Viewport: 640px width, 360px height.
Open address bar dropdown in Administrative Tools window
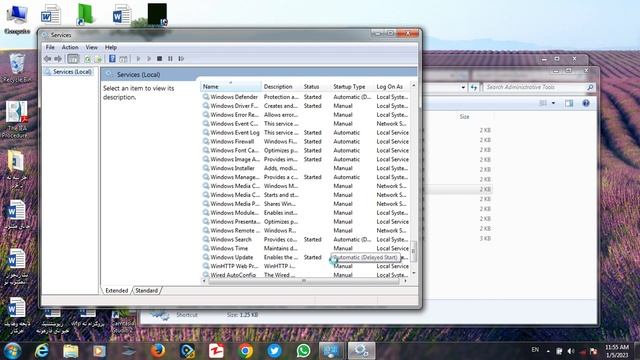tap(463, 87)
